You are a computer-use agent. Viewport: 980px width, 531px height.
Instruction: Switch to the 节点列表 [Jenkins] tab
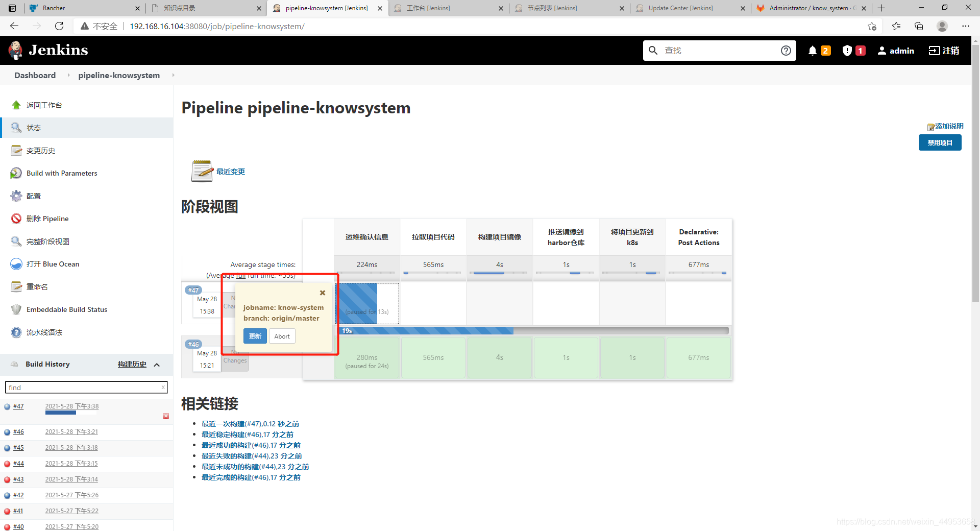[x=570, y=8]
